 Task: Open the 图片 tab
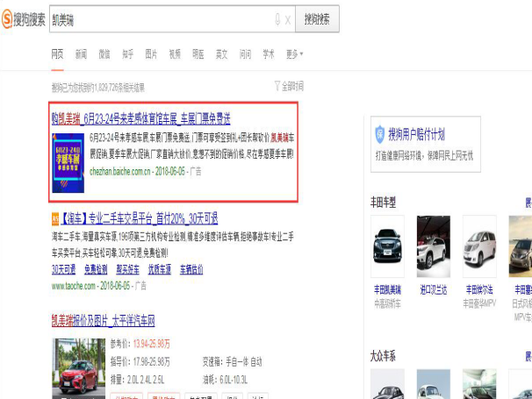(x=151, y=53)
